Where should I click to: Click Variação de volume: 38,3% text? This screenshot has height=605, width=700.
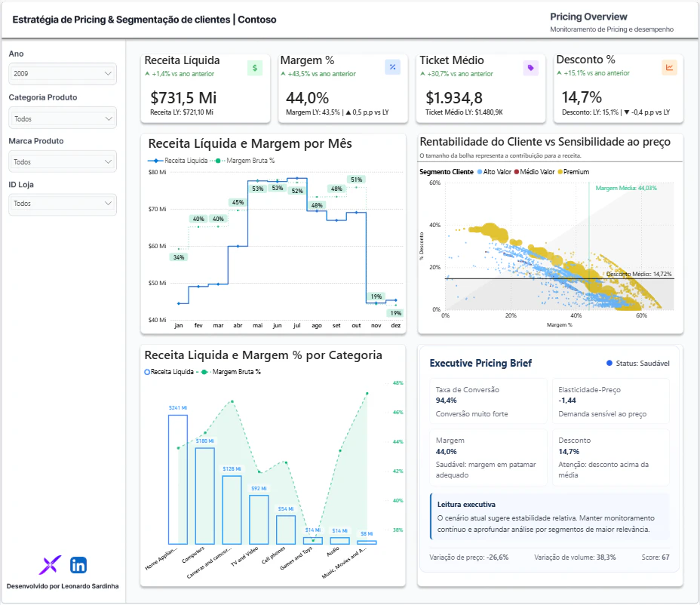(x=575, y=557)
